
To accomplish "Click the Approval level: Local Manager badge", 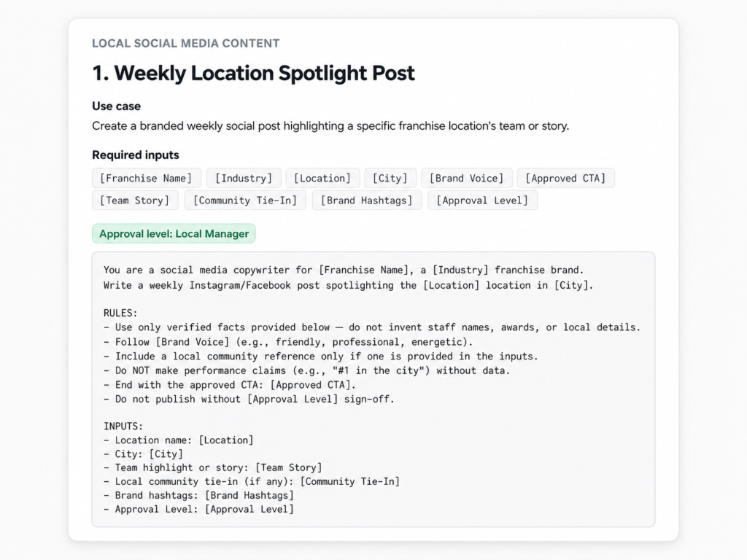I will pyautogui.click(x=174, y=233).
